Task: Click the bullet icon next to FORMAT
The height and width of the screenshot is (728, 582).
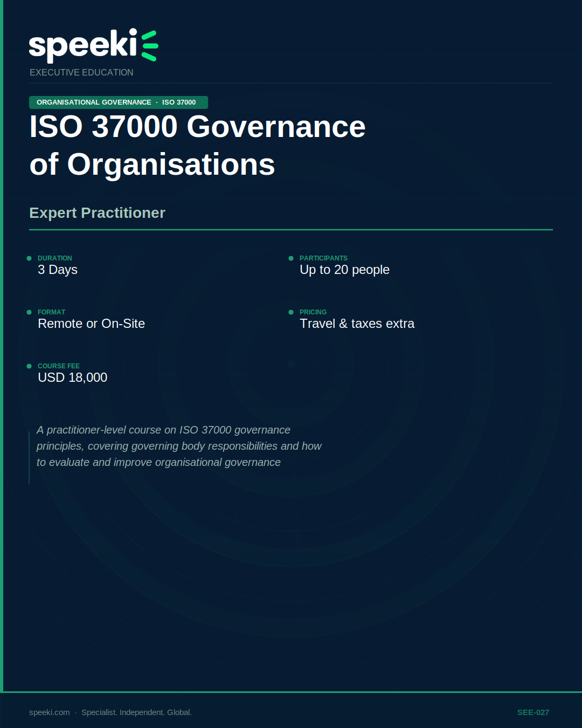Action: [29, 312]
